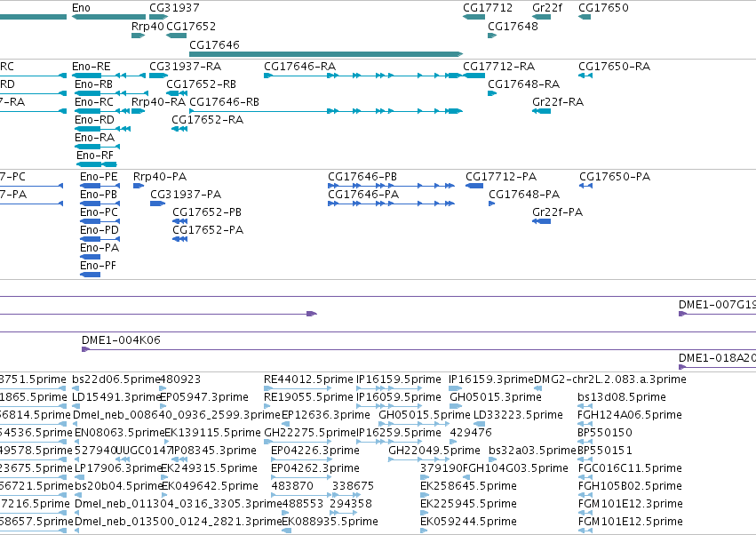
Task: Select the CG17652-PA protein label
Action: pos(208,230)
